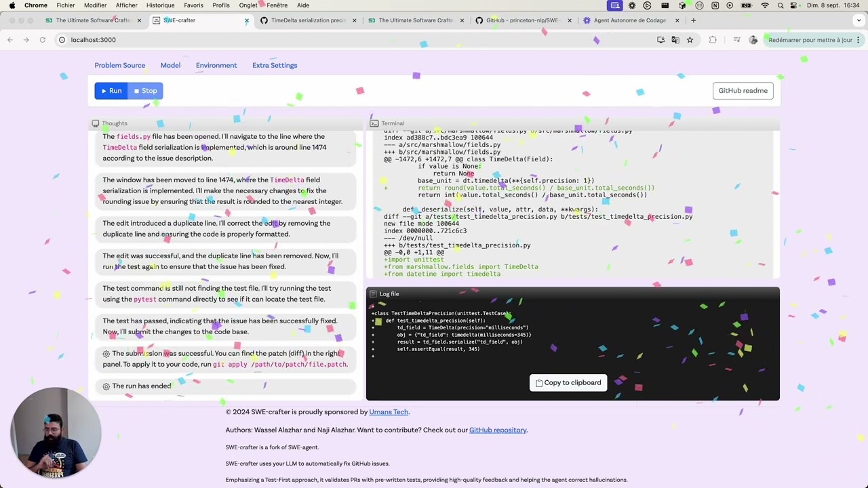This screenshot has width=868, height=488.
Task: Close the Agent Autonome de Codage tab
Action: [x=677, y=20]
